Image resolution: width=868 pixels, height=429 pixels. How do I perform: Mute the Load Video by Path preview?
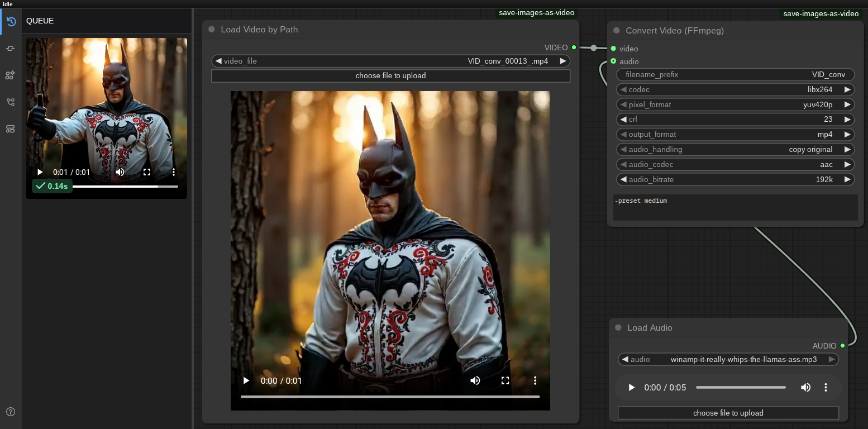point(475,380)
